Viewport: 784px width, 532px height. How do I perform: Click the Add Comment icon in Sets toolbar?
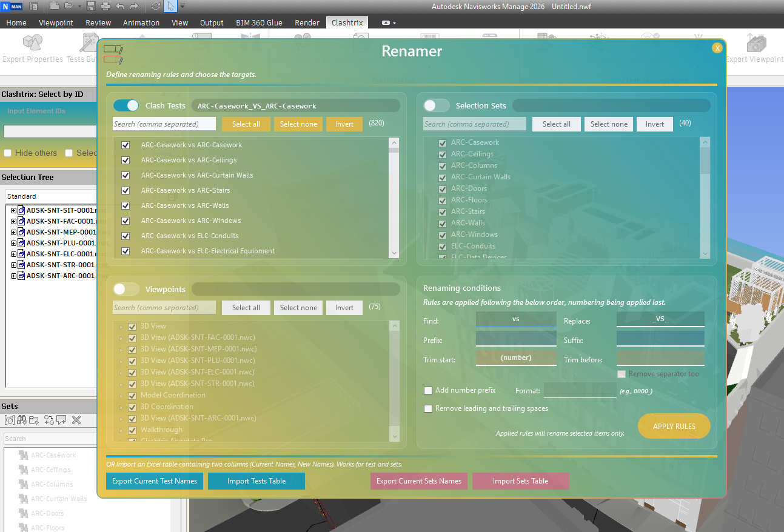coord(61,420)
